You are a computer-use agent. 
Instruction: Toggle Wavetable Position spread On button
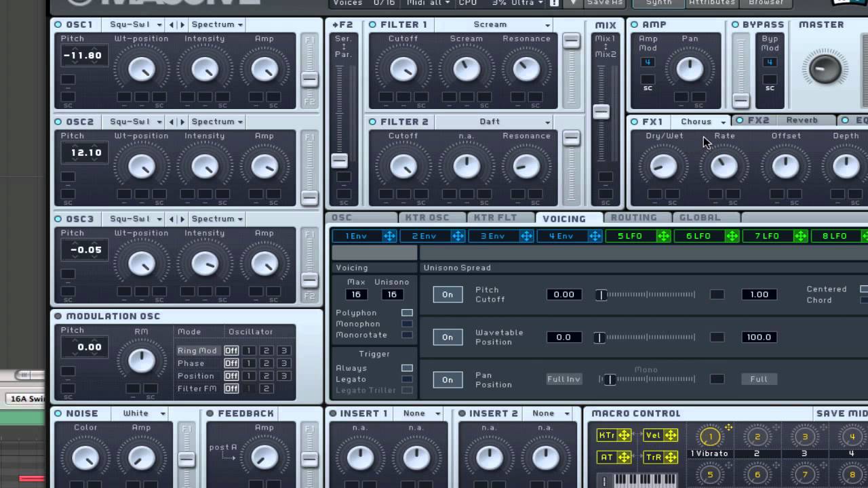448,337
